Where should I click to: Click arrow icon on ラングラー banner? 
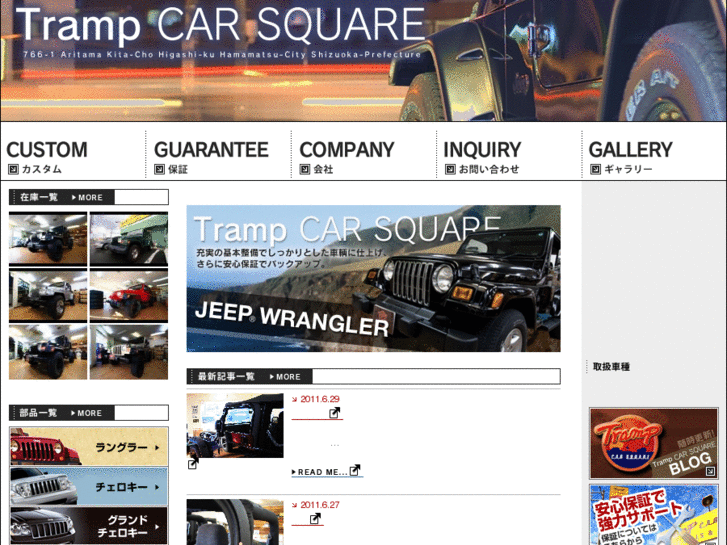(158, 448)
